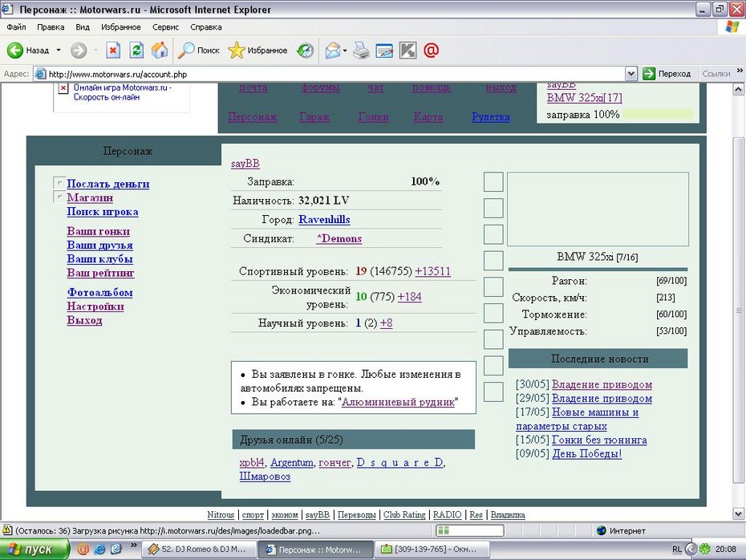
Task: Click the broken image icon beside Motorwars banner
Action: pyautogui.click(x=63, y=88)
